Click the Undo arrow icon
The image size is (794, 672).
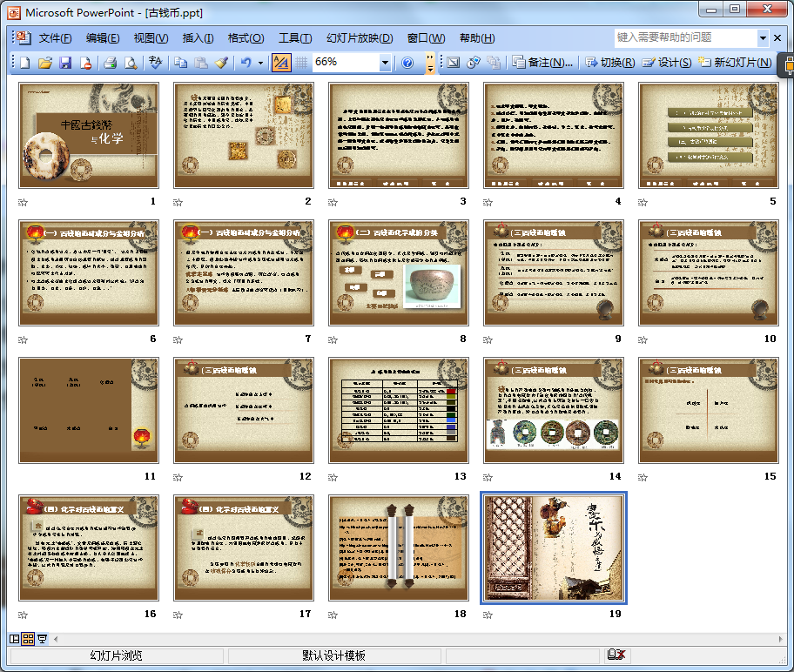click(x=246, y=63)
